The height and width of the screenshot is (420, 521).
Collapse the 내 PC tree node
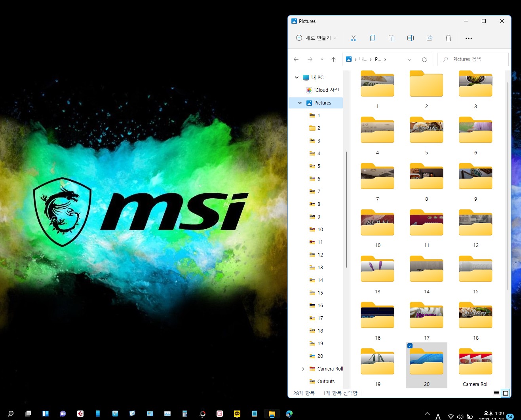(297, 78)
